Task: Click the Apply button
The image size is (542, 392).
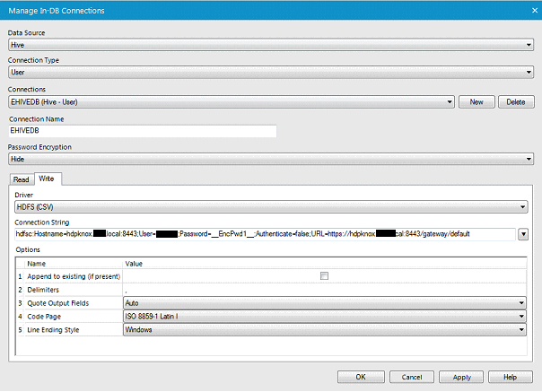Action: pos(462,377)
